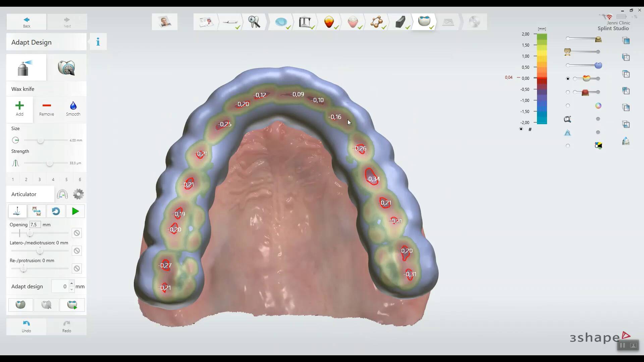Click the Opening value input field
Viewport: 644px width, 362px height.
(x=35, y=225)
